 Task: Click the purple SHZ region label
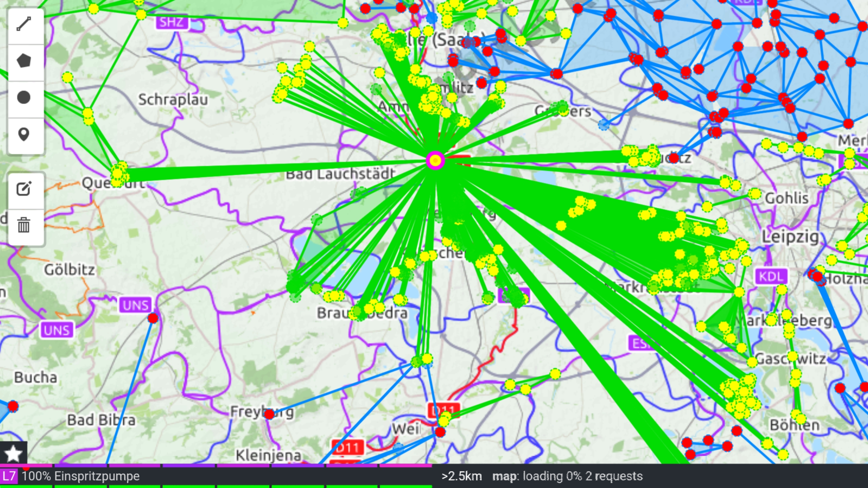point(172,22)
